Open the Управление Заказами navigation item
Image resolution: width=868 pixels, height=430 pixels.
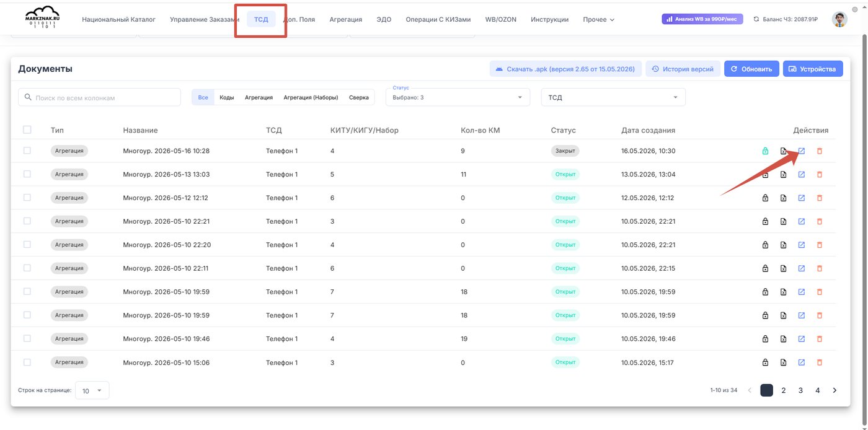pyautogui.click(x=204, y=19)
